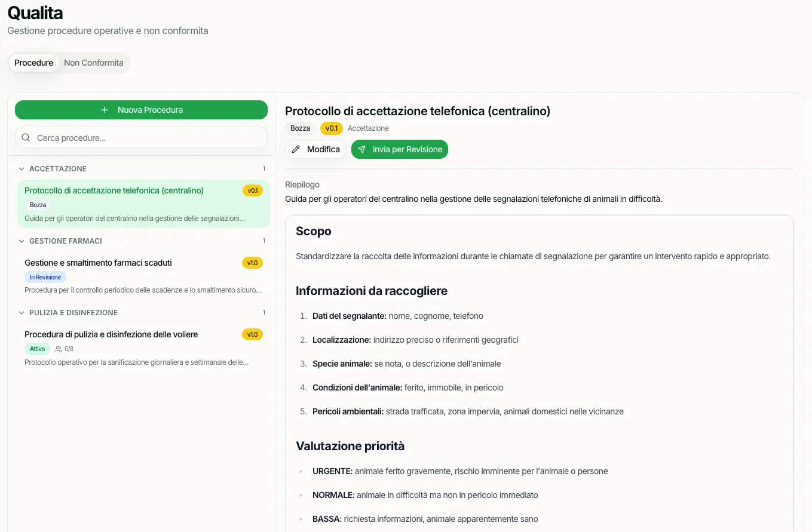Open Gestione e smaltimento farmaci scaduti
Screen dimensions: 812x532
(98, 263)
